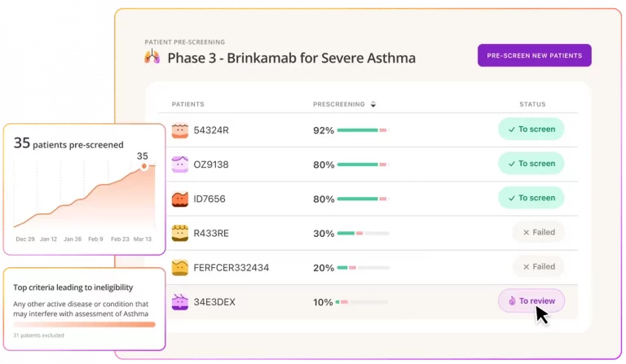This screenshot has height=364, width=626.
Task: Click patient R433RE avatar icon
Action: (x=179, y=233)
